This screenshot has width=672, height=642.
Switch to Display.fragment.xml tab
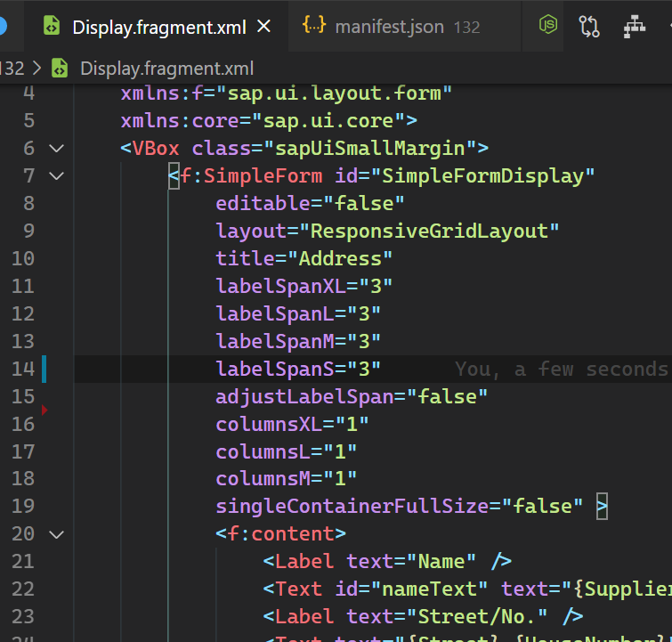pyautogui.click(x=159, y=28)
